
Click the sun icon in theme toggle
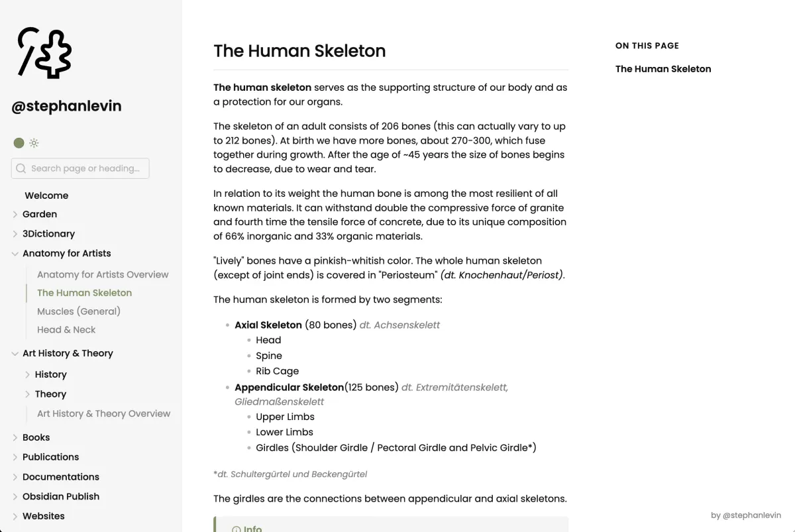tap(34, 143)
